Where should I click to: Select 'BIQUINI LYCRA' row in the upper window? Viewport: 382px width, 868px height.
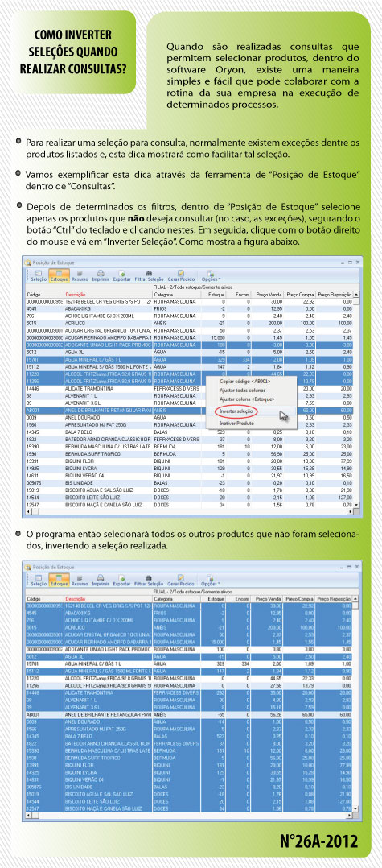tap(190, 468)
